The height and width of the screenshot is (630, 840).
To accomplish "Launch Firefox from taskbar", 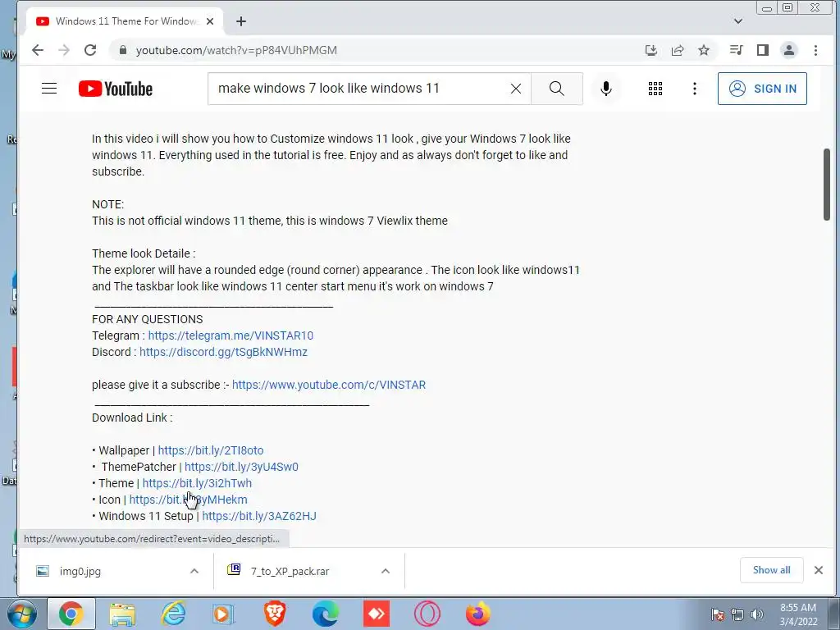I will 478,614.
